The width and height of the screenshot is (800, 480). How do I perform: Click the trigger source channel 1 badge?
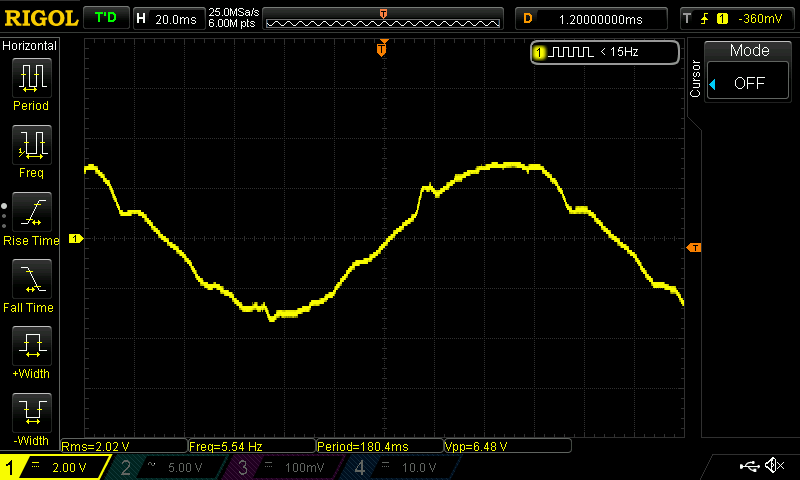pyautogui.click(x=722, y=19)
